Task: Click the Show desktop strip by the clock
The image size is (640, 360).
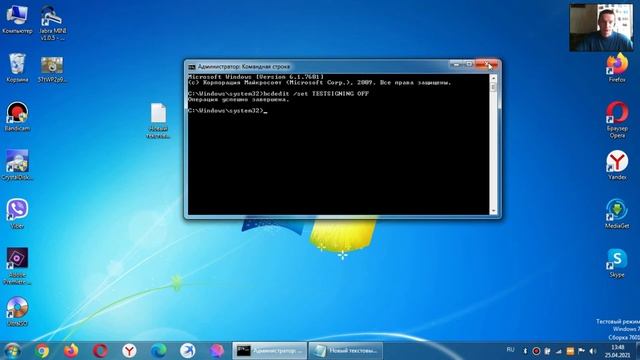Action: coord(637,351)
